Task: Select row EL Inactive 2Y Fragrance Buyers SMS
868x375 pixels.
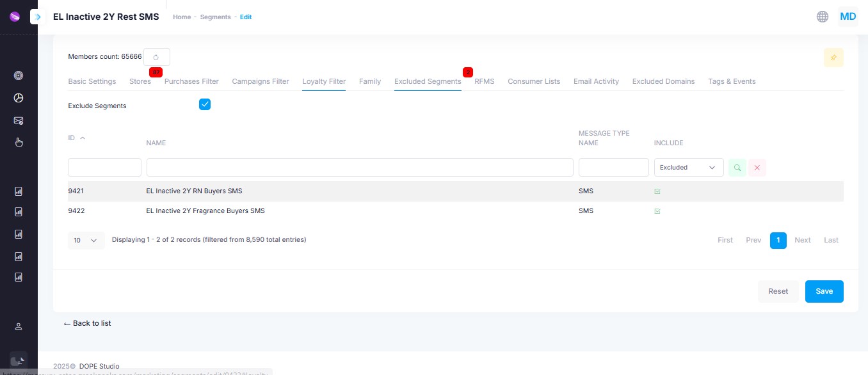Action: (x=456, y=211)
